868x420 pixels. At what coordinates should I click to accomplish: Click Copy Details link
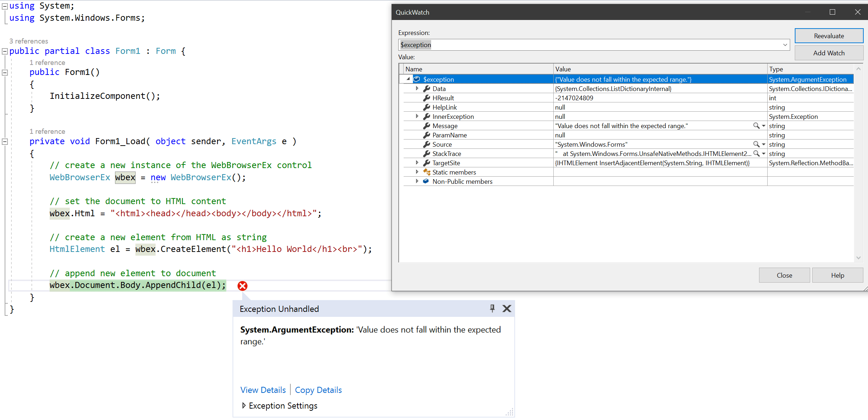click(x=318, y=390)
